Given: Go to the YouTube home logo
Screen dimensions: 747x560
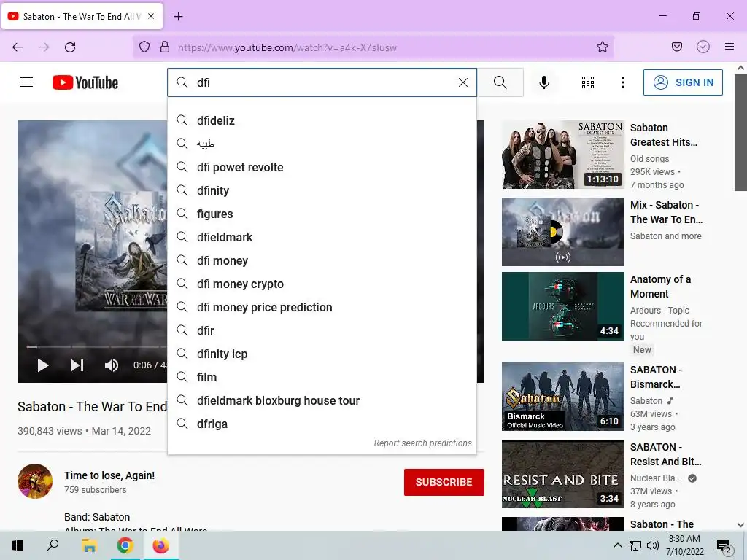Looking at the screenshot, I should [x=85, y=82].
